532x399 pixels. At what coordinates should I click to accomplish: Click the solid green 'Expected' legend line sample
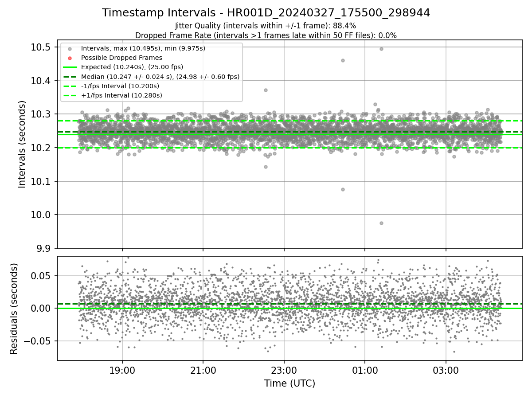pos(70,67)
